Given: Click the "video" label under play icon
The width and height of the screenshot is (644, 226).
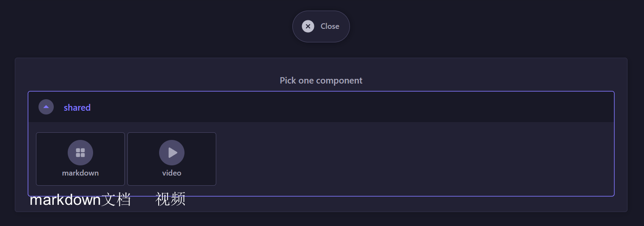Looking at the screenshot, I should [172, 173].
